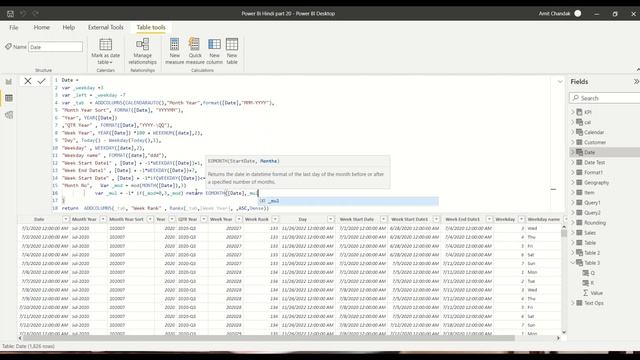Open the File tab

pos(14,27)
